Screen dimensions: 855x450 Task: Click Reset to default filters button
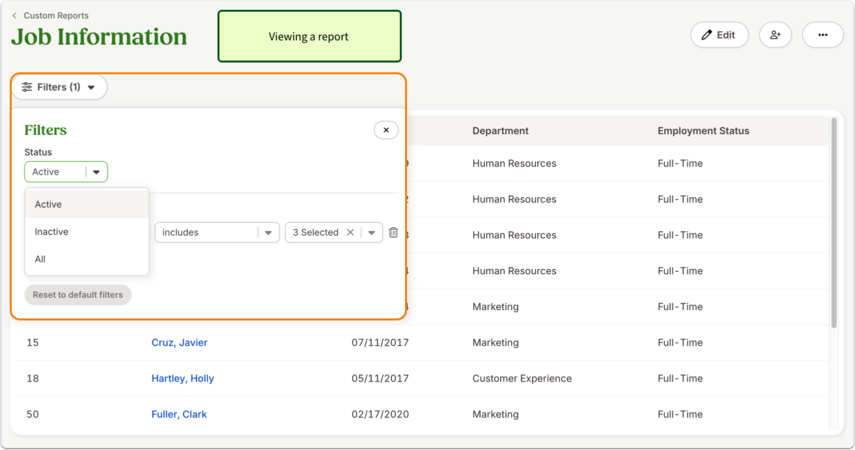(x=78, y=295)
